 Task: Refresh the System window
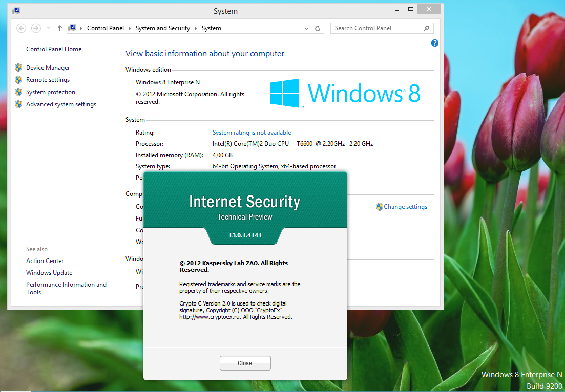pyautogui.click(x=318, y=28)
